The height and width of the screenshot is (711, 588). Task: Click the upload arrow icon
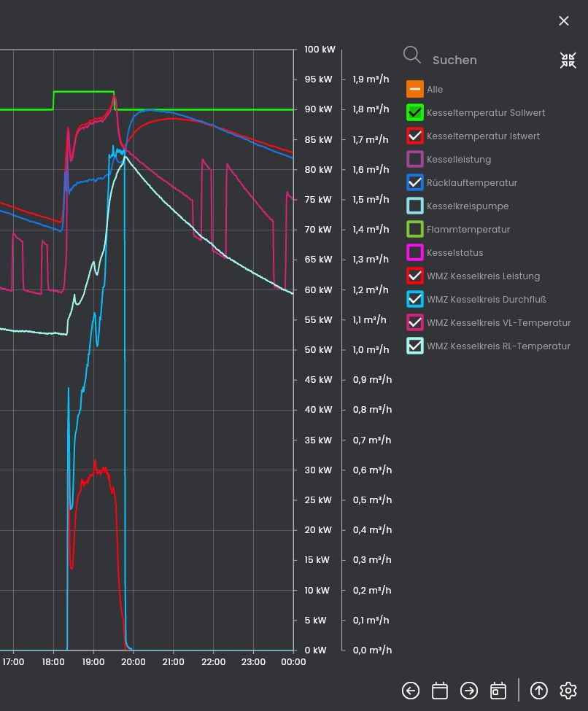point(539,691)
